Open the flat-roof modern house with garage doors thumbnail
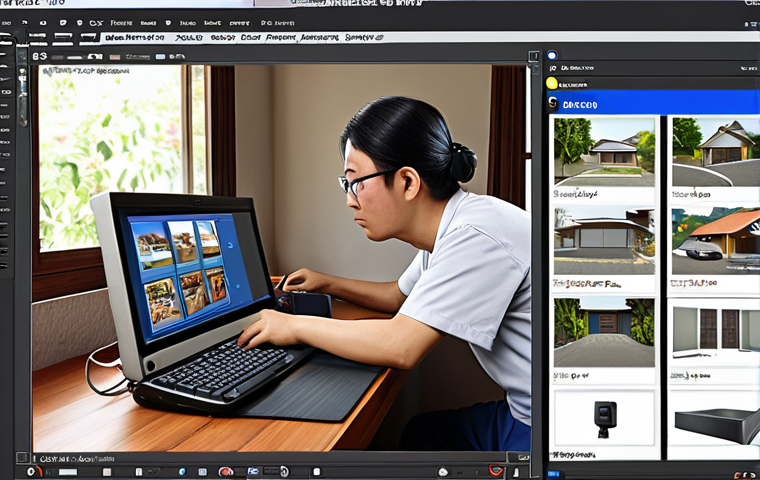Image resolution: width=760 pixels, height=480 pixels. coord(604,241)
